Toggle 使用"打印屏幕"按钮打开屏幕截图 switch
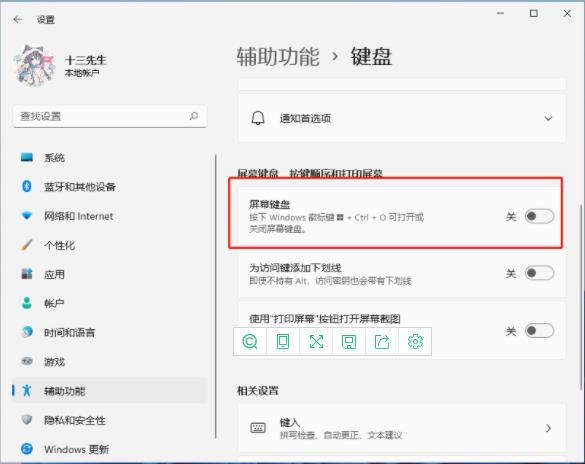Image resolution: width=585 pixels, height=464 pixels. [539, 331]
